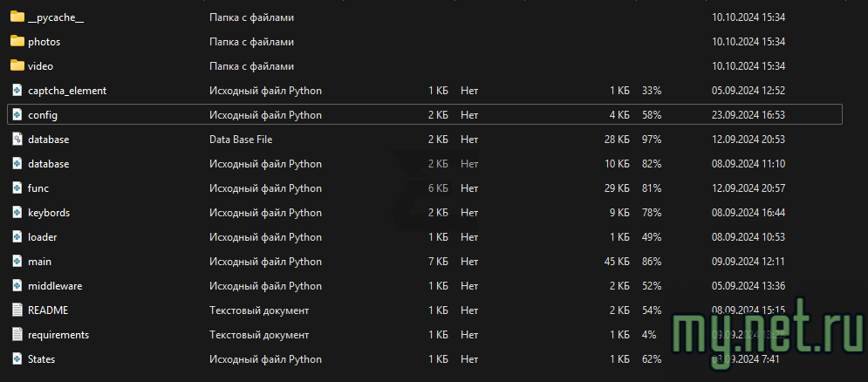Select the States Python file icon

pyautogui.click(x=17, y=358)
